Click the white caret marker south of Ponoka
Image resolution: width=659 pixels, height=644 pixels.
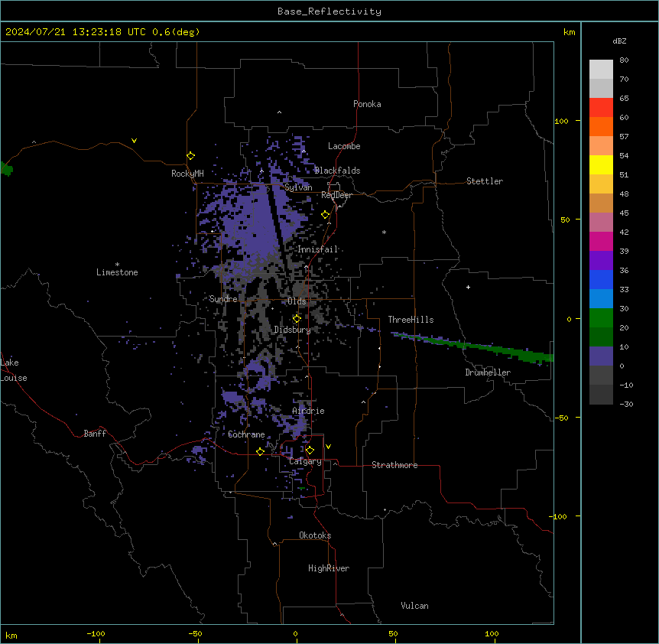point(280,112)
